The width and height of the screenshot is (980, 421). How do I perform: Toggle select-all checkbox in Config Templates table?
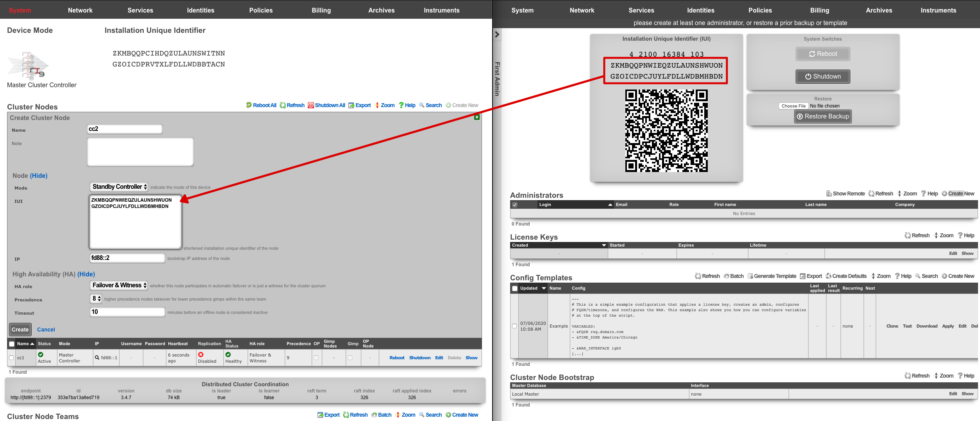[x=515, y=288]
